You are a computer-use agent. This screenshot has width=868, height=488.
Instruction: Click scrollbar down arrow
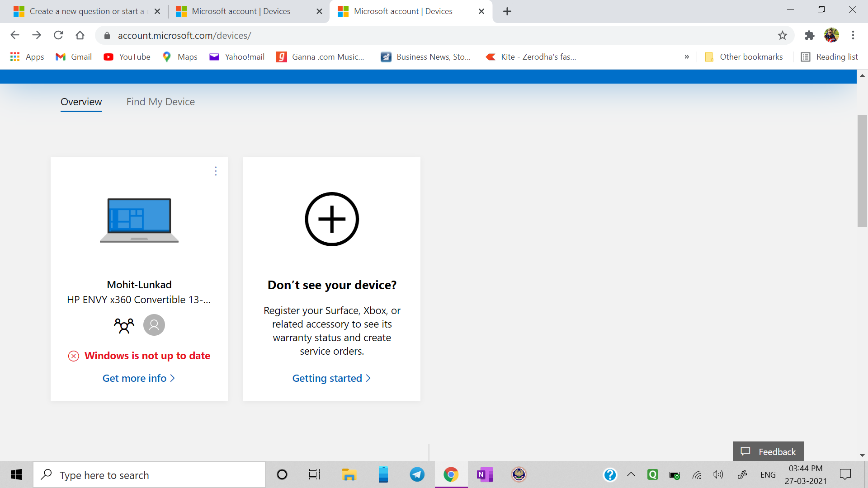[x=862, y=455]
